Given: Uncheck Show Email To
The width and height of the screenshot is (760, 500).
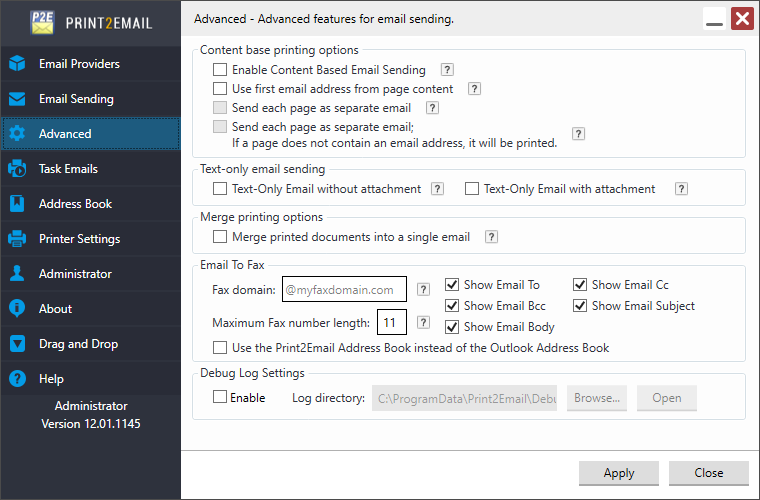Looking at the screenshot, I should (x=452, y=284).
